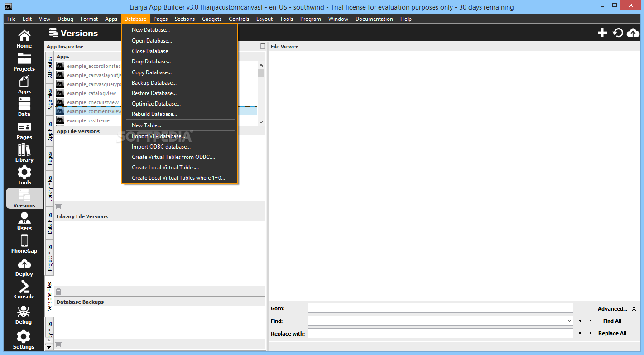644x355 pixels.
Task: Open the File menu
Action: [x=11, y=19]
